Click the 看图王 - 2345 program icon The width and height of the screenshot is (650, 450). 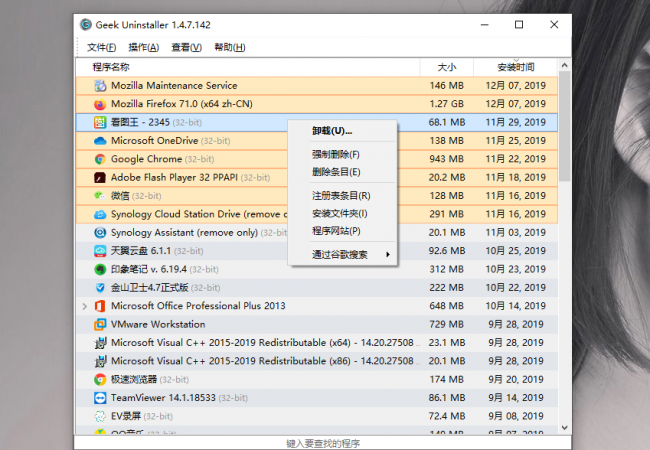(100, 122)
